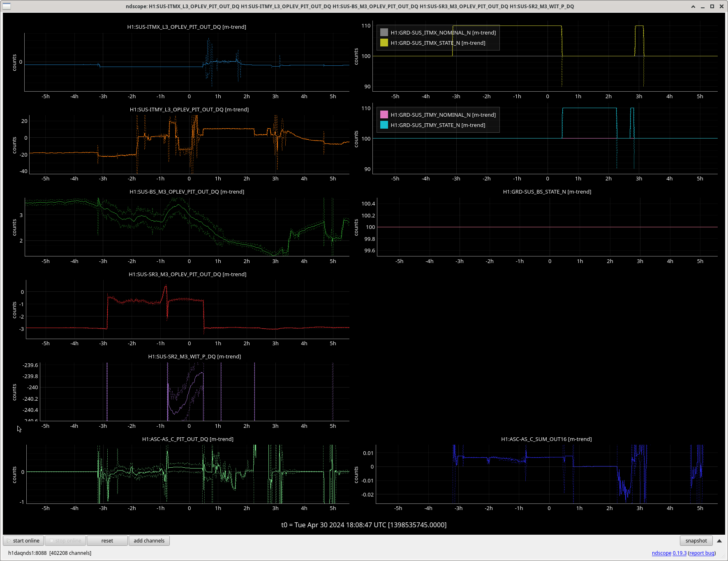Click the gray ITMX_NOMINAL_N legend swatch
The height and width of the screenshot is (561, 728).
(384, 32)
